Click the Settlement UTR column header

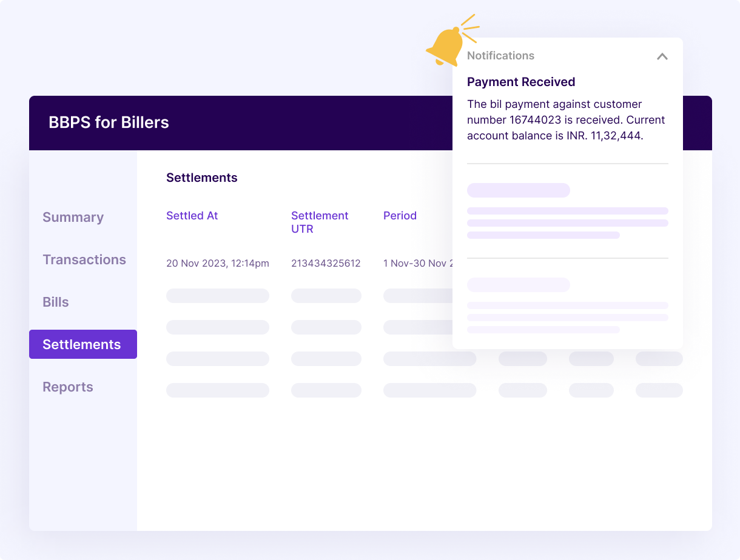click(x=320, y=222)
